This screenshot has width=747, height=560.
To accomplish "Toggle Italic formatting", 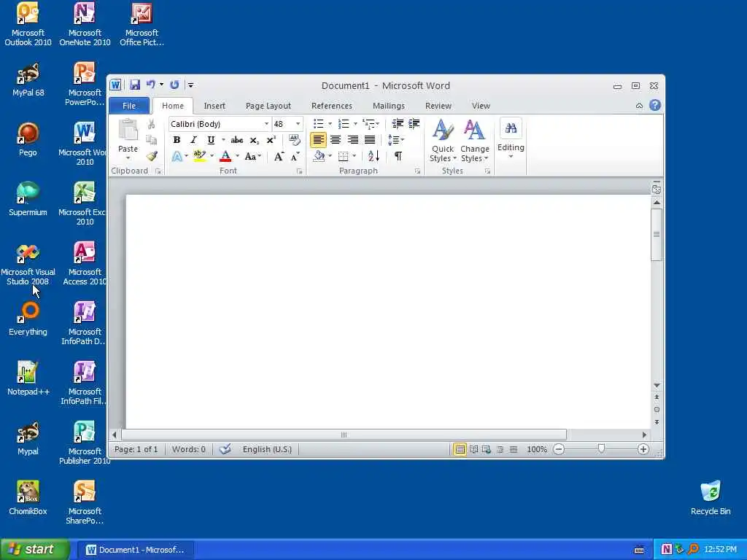I will 193,140.
